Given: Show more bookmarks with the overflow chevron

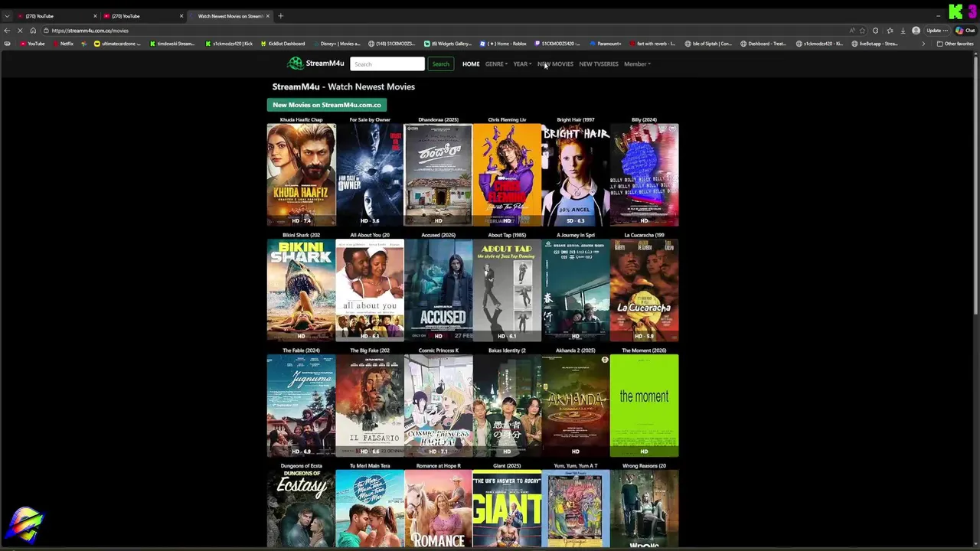Looking at the screenshot, I should (923, 44).
